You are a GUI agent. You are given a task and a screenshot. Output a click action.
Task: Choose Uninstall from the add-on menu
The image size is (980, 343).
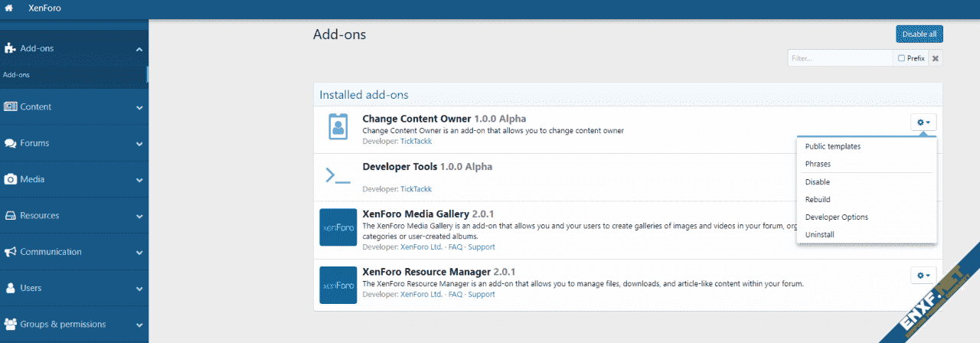(819, 234)
